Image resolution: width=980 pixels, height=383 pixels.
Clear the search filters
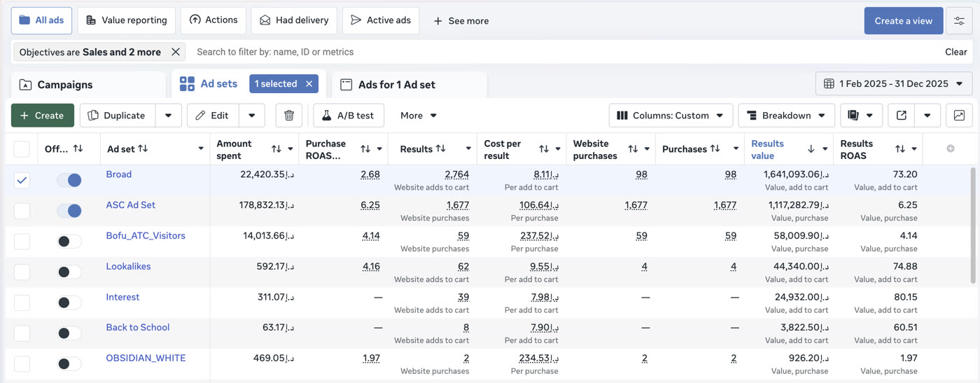coord(955,52)
